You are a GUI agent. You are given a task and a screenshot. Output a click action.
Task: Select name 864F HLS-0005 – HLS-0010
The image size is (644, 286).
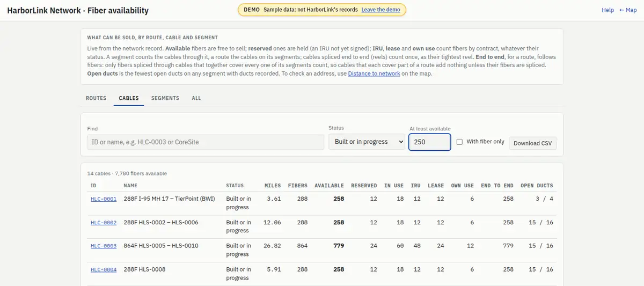161,246
